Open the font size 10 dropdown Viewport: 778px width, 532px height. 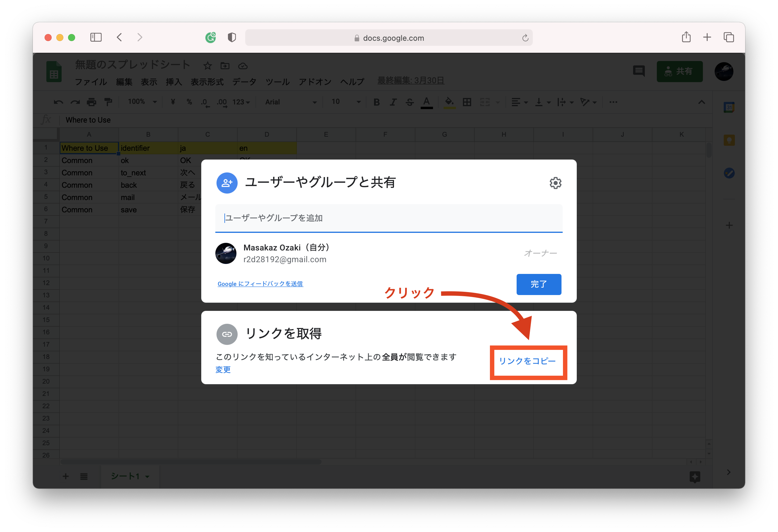click(346, 102)
